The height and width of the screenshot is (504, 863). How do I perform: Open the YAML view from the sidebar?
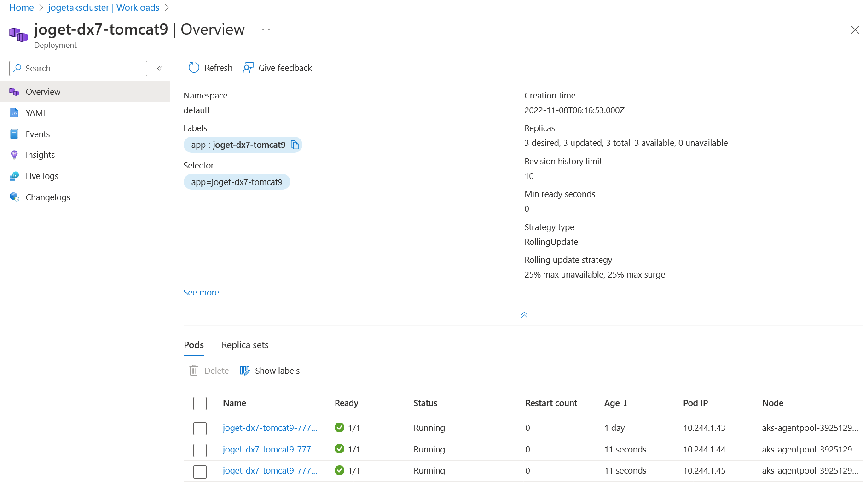click(x=36, y=113)
